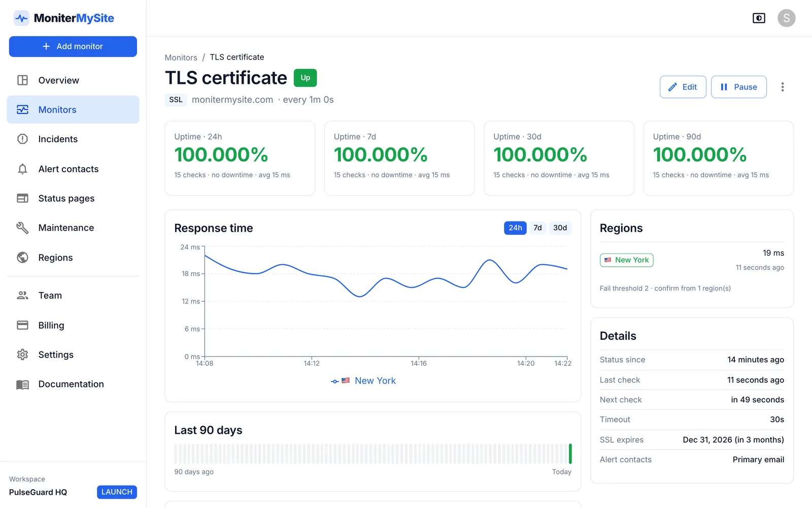Open the monitor more-options kebab menu
The height and width of the screenshot is (508, 812).
[783, 87]
